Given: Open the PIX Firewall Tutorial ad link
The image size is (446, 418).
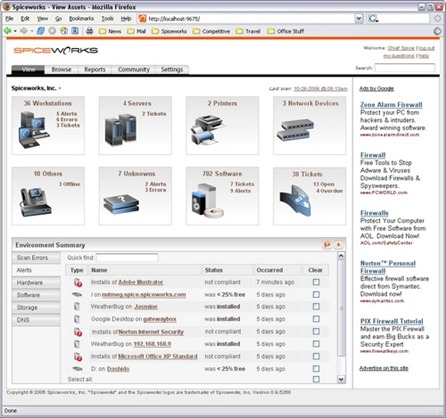Looking at the screenshot, I should point(392,321).
